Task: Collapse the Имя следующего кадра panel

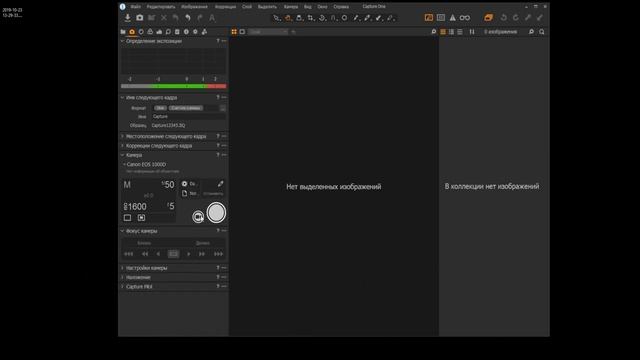Action: click(122, 98)
